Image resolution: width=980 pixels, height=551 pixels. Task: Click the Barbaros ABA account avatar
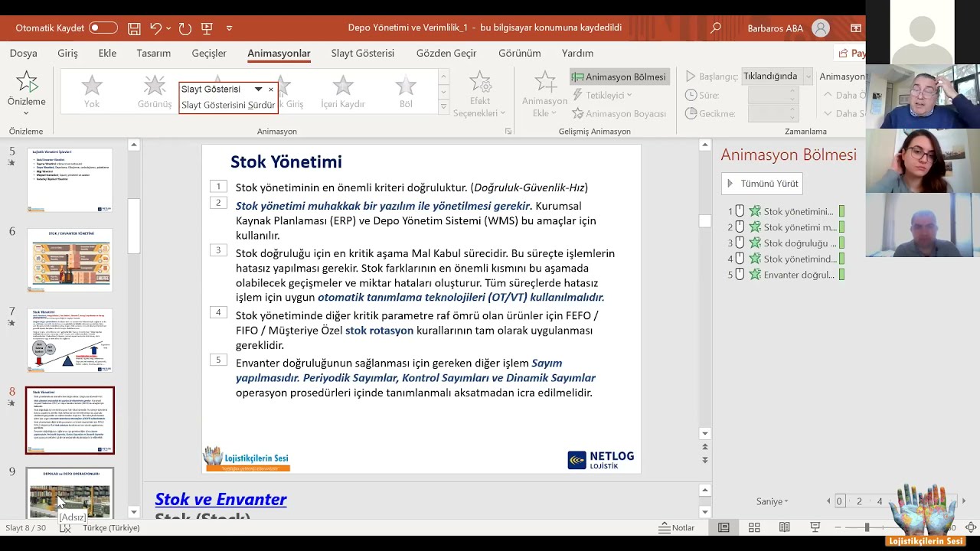click(821, 28)
